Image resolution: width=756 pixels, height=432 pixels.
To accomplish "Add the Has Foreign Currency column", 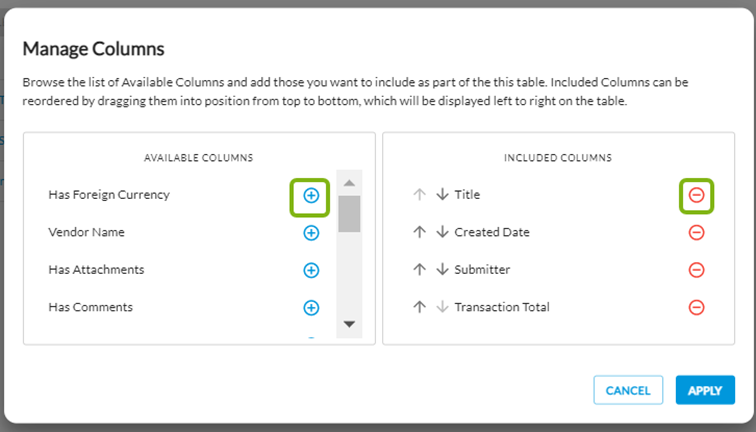I will tap(311, 195).
